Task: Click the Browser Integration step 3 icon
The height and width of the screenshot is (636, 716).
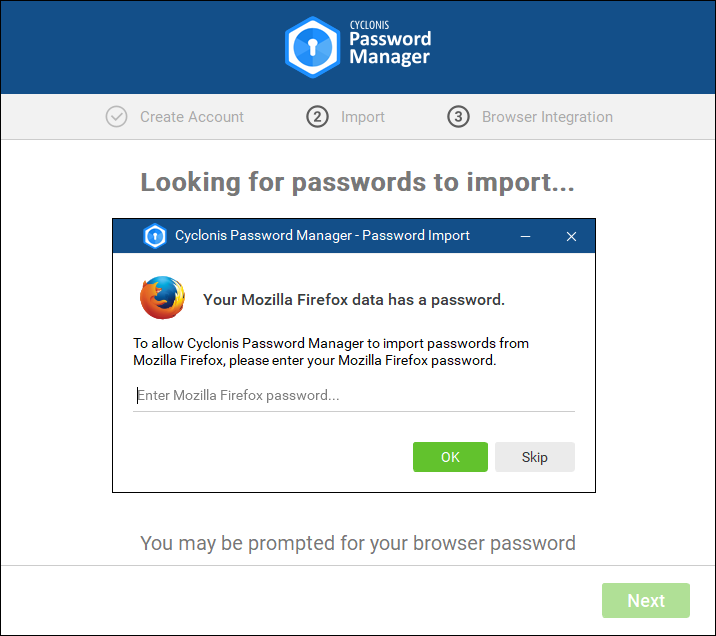Action: (458, 117)
